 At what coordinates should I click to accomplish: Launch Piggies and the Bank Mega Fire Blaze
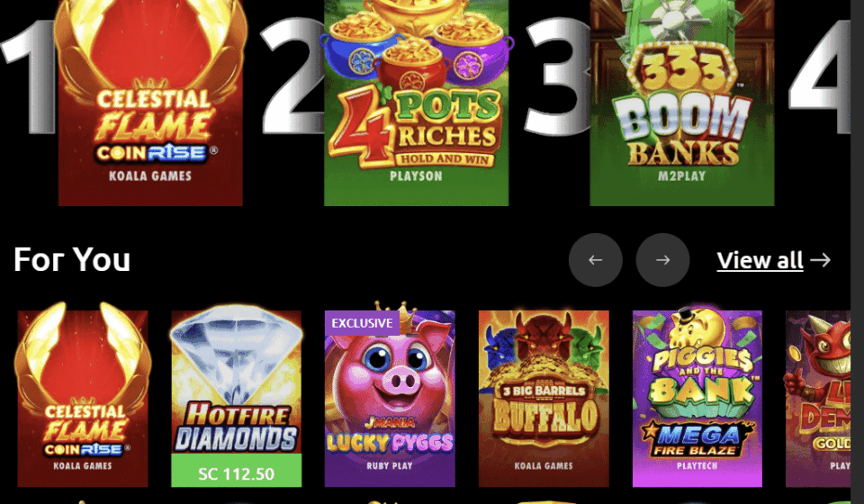(697, 398)
